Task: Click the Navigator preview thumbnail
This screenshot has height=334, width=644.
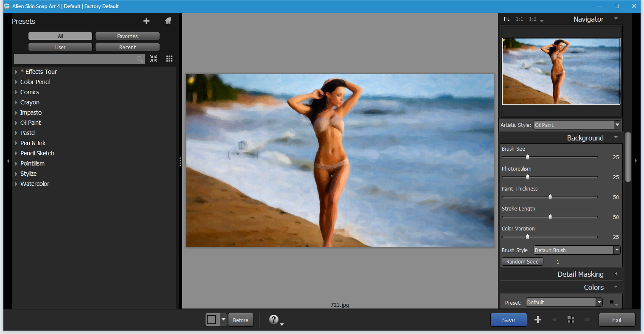Action: (561, 71)
